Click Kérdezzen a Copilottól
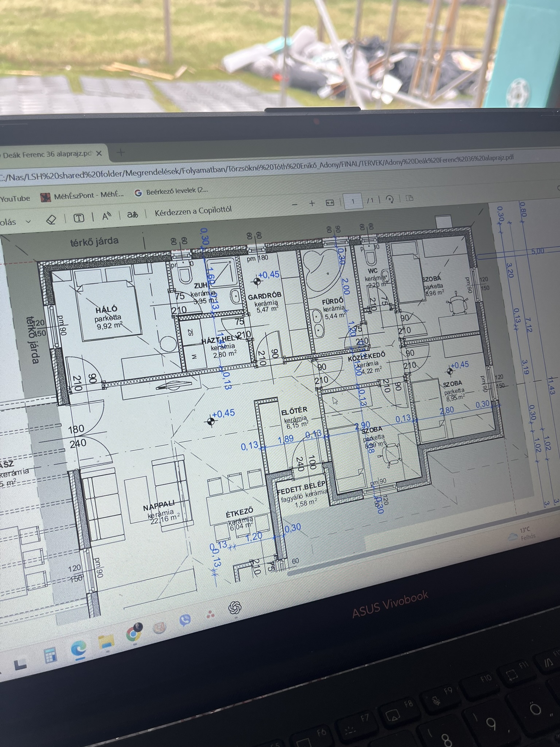 click(x=193, y=211)
